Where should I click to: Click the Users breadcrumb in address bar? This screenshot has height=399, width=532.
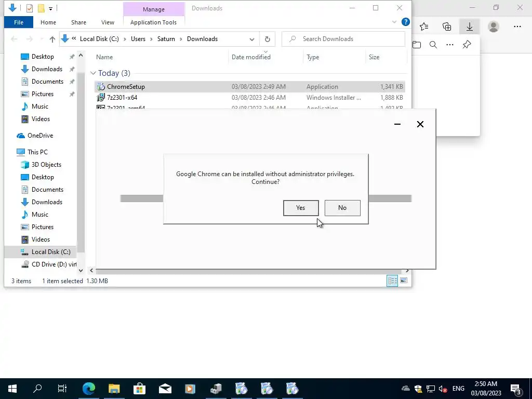tap(138, 39)
